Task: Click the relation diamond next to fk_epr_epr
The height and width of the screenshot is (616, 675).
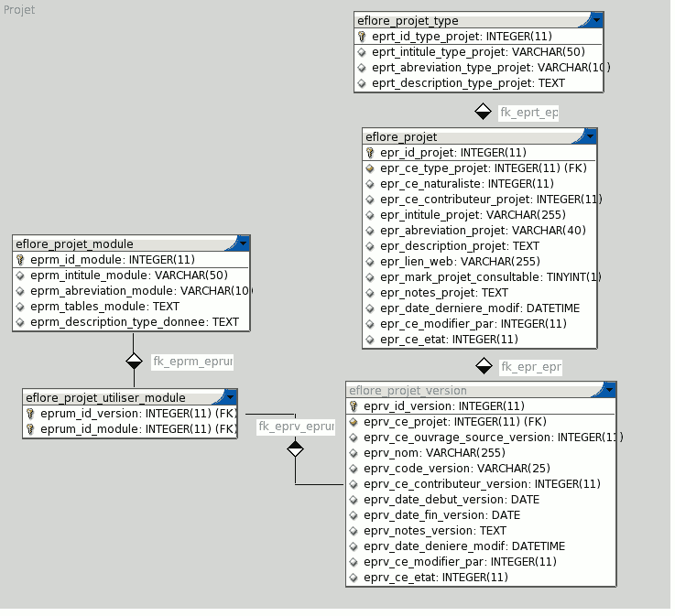Action: tap(484, 366)
